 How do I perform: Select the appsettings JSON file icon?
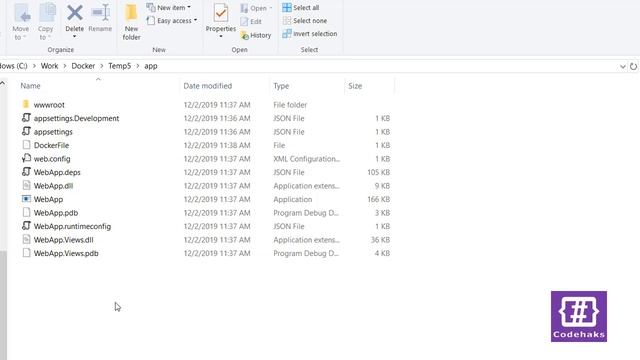coord(26,131)
